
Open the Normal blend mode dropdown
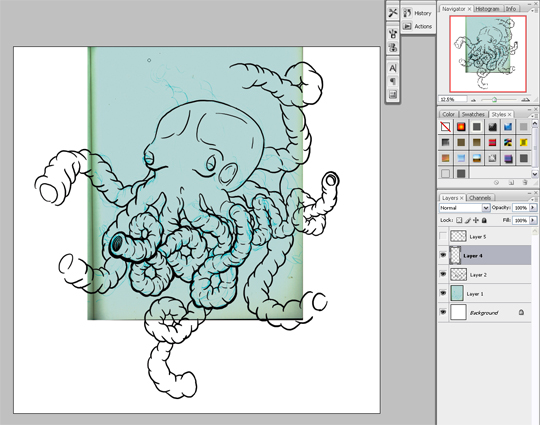point(464,208)
